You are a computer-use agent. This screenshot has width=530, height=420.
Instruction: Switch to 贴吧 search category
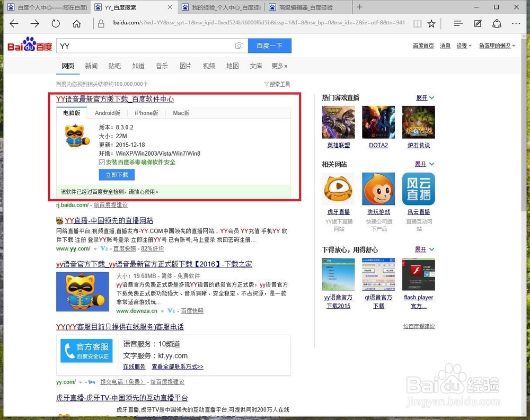click(x=114, y=66)
